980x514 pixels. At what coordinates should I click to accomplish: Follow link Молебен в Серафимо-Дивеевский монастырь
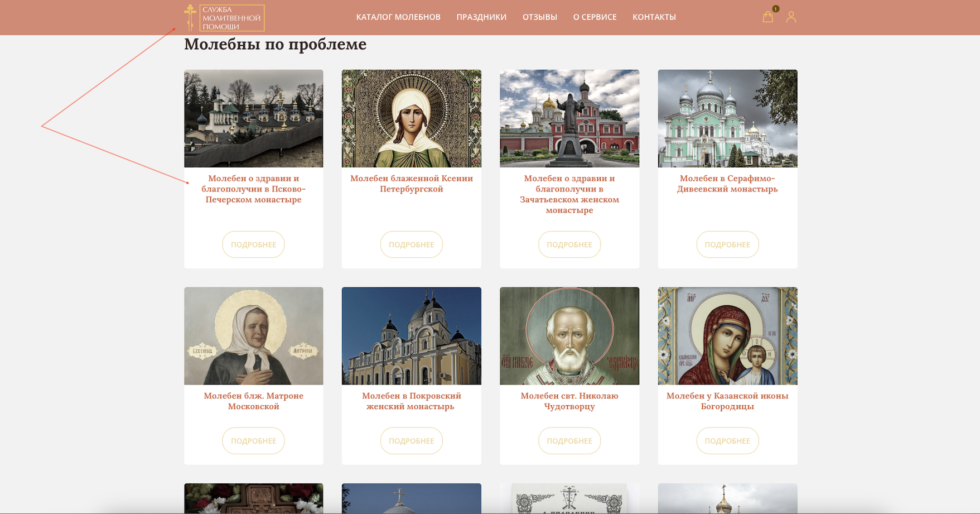tap(727, 184)
